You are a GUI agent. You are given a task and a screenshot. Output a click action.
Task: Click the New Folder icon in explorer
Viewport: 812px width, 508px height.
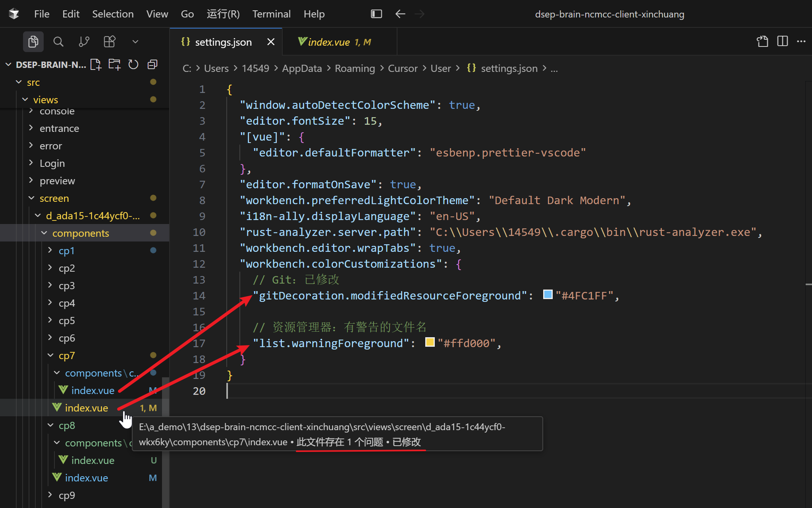[114, 64]
